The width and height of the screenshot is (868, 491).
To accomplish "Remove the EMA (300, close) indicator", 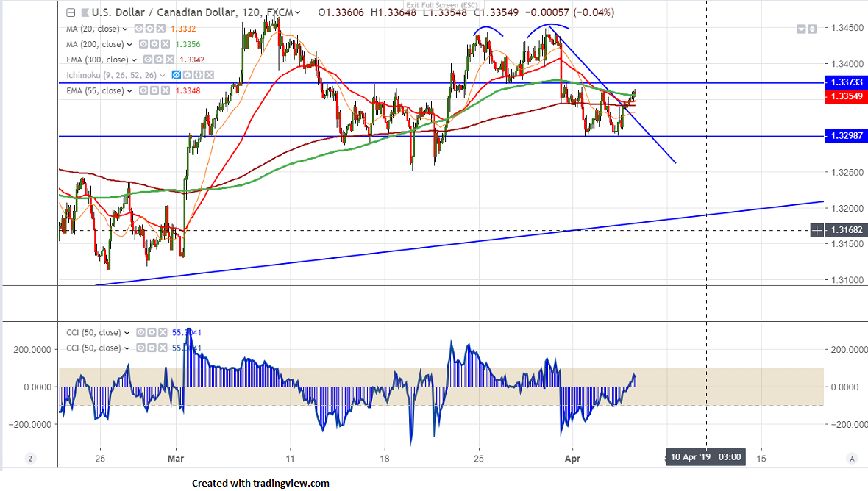I will pos(169,60).
